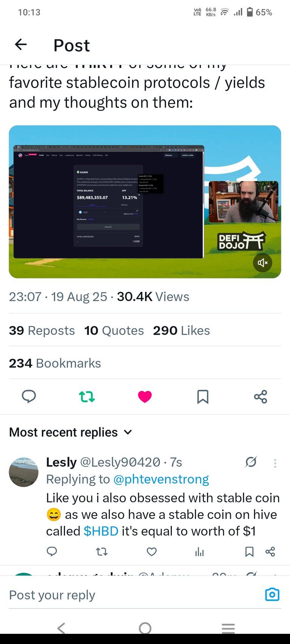This screenshot has width=290, height=644.
Task: Undo the green repost on the main post
Action: [87, 397]
